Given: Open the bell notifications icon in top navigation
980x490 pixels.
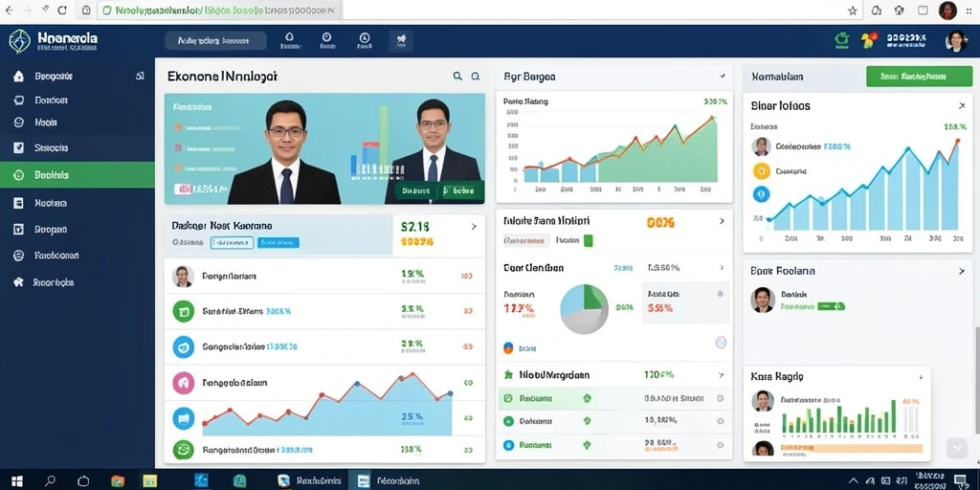Looking at the screenshot, I should [289, 38].
